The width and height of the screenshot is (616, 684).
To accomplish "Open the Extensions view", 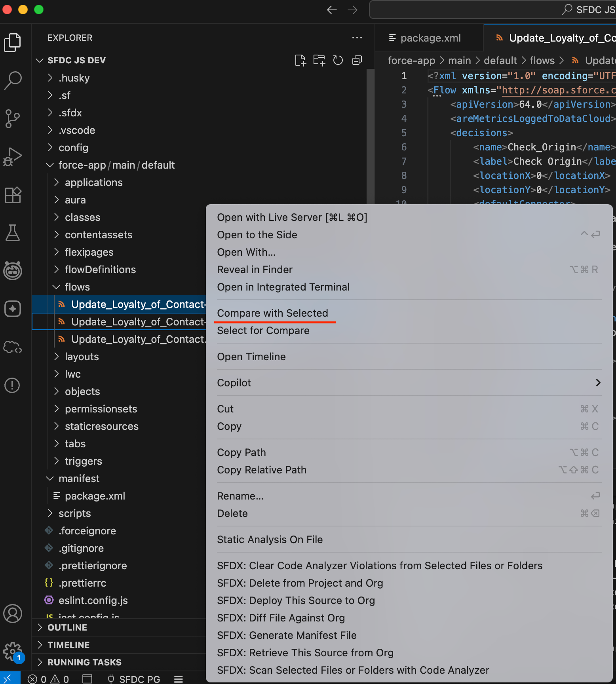I will 13,195.
